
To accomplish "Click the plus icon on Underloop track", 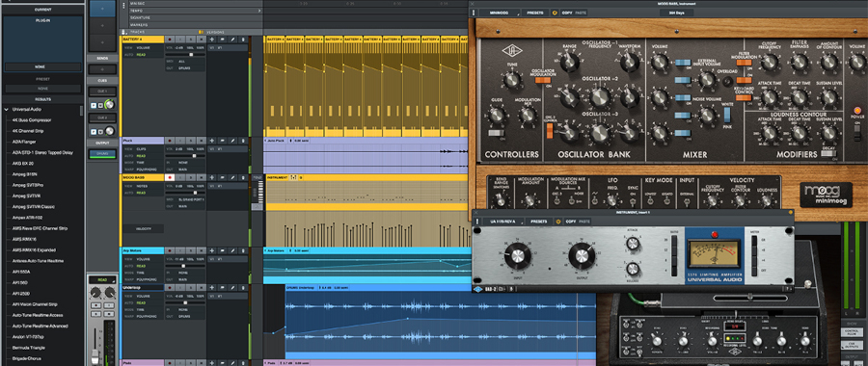I will tap(213, 287).
